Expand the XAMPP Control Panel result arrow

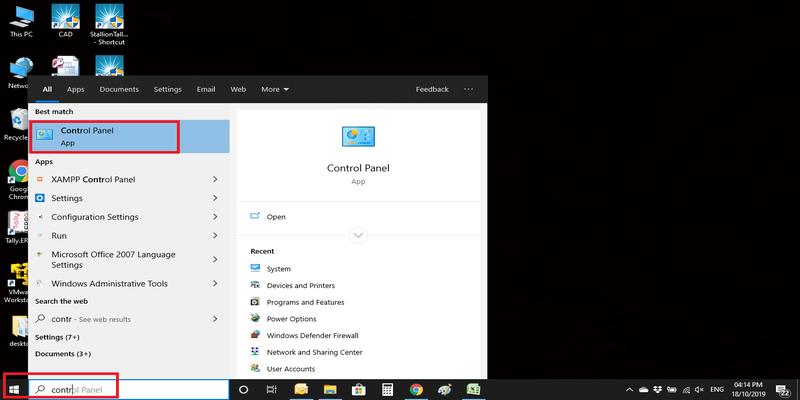point(215,179)
